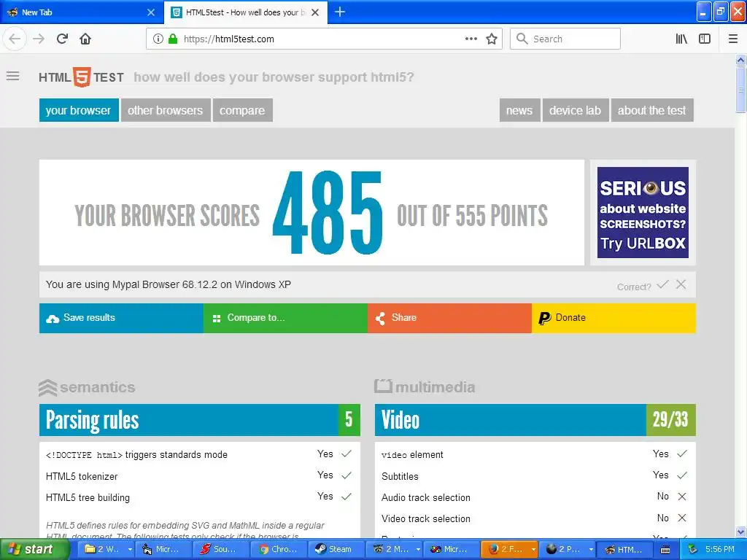Image resolution: width=747 pixels, height=560 pixels.
Task: Open the HTML5test site side menu icon
Action: click(x=13, y=76)
